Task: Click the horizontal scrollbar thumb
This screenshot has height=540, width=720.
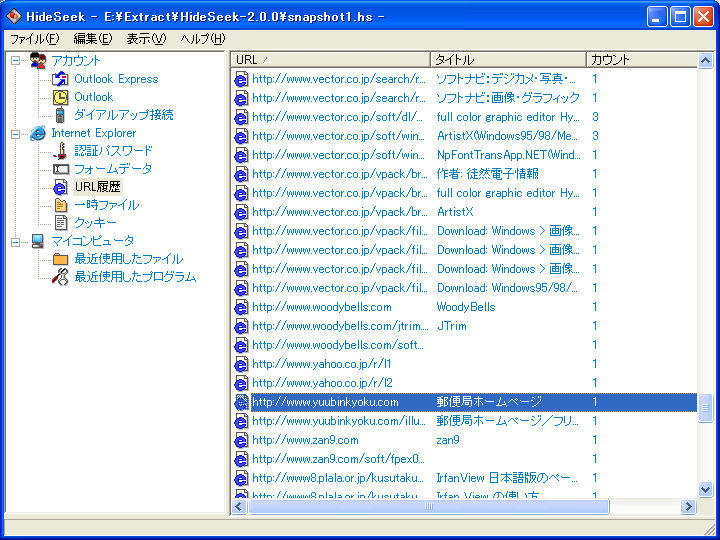Action: pos(429,506)
